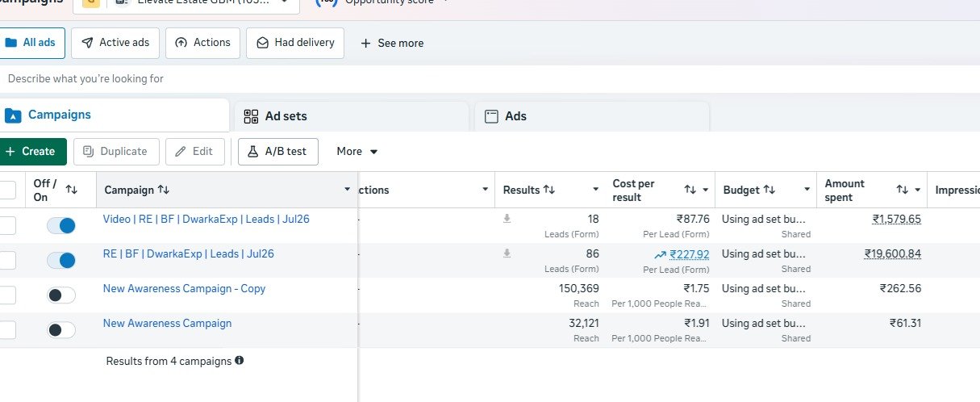Image resolution: width=980 pixels, height=402 pixels.
Task: Tick checkbox for New Awareness Campaign - Copy row
Action: [6, 295]
